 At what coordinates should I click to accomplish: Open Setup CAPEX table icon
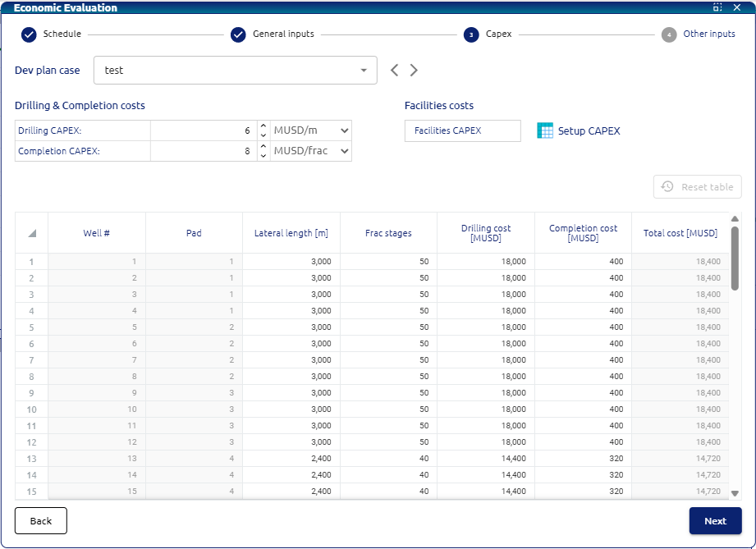545,130
